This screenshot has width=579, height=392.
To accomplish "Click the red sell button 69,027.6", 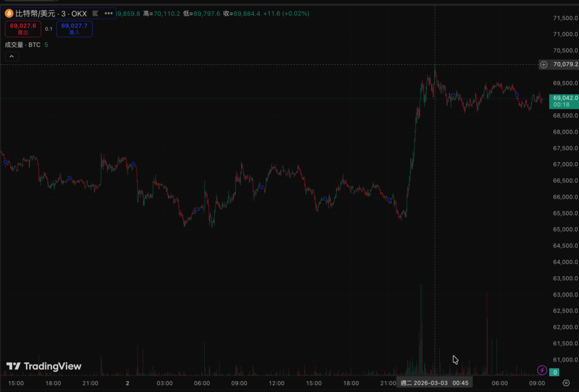I will tap(23, 28).
